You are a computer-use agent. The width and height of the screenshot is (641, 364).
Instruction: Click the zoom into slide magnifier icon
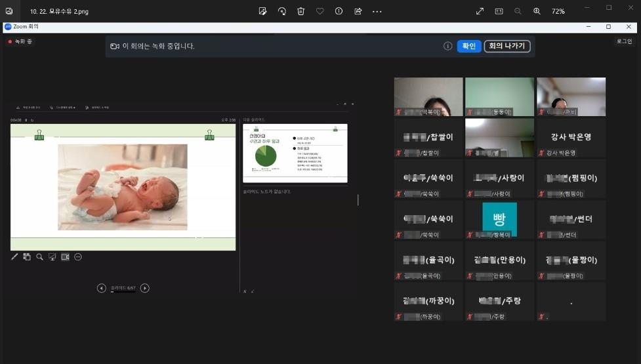(x=39, y=256)
